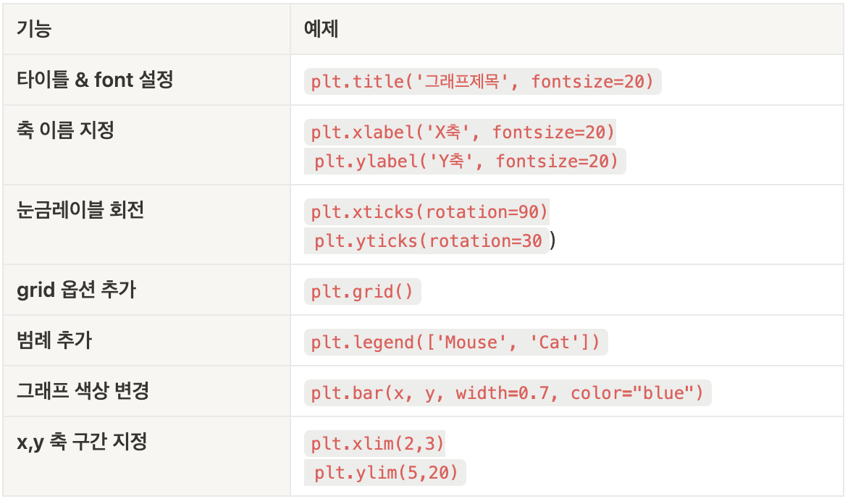The height and width of the screenshot is (504, 853).
Task: Click the plt.xticks(rotation=90) code
Action: pyautogui.click(x=427, y=211)
